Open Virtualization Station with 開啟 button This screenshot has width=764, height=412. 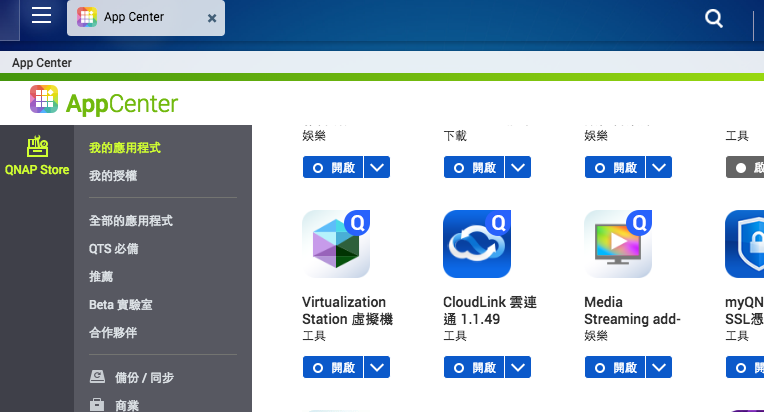333,367
